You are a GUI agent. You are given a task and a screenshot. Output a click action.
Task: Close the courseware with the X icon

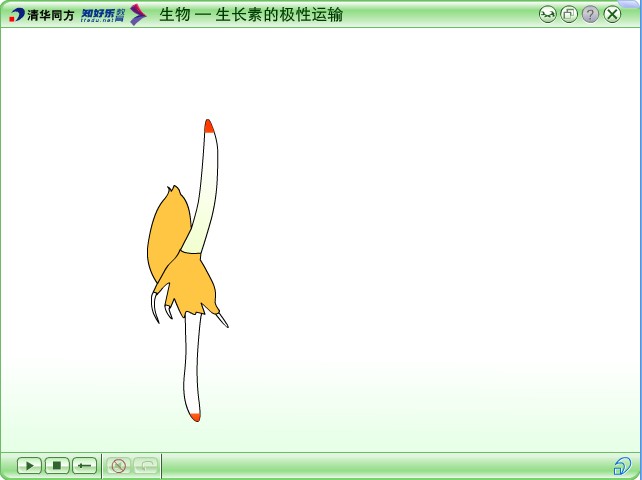pyautogui.click(x=612, y=14)
